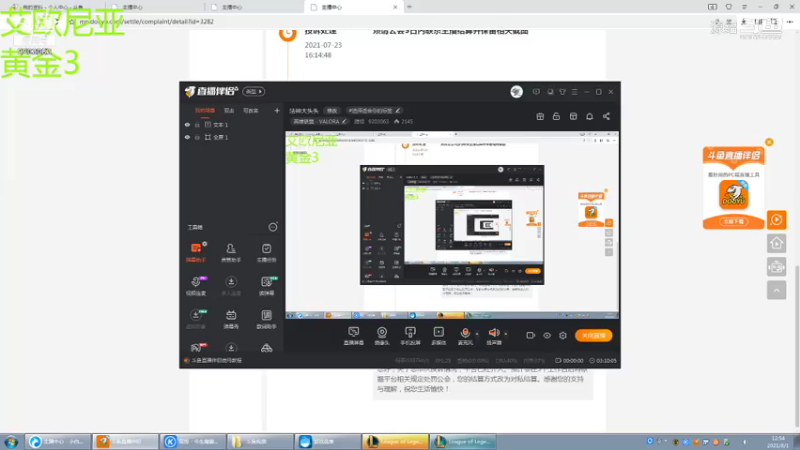Open the 弹幕助手 tool in the toolbox
800x450 pixels.
[196, 253]
